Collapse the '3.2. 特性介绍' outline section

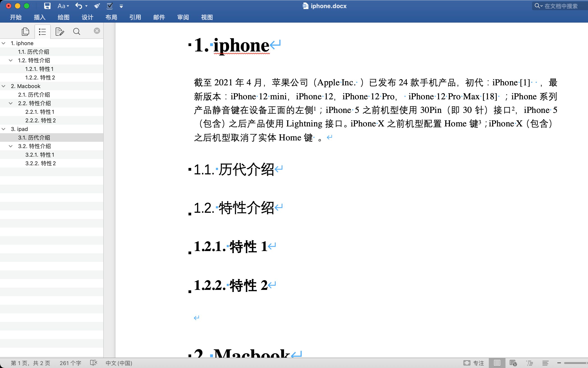click(11, 146)
